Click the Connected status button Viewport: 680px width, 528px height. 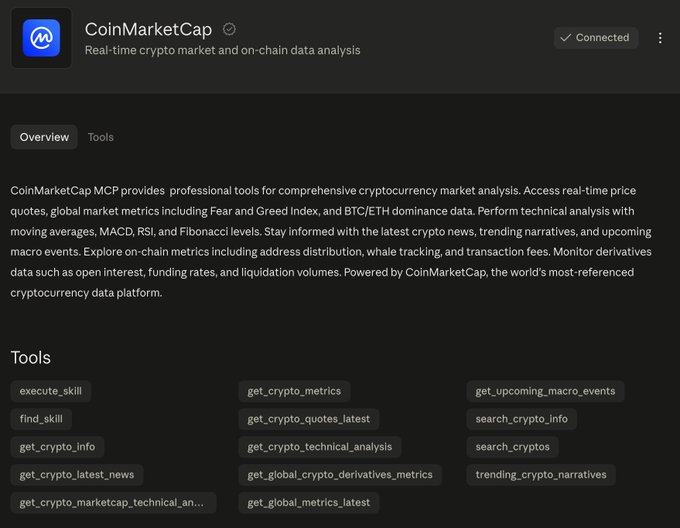pyautogui.click(x=595, y=38)
